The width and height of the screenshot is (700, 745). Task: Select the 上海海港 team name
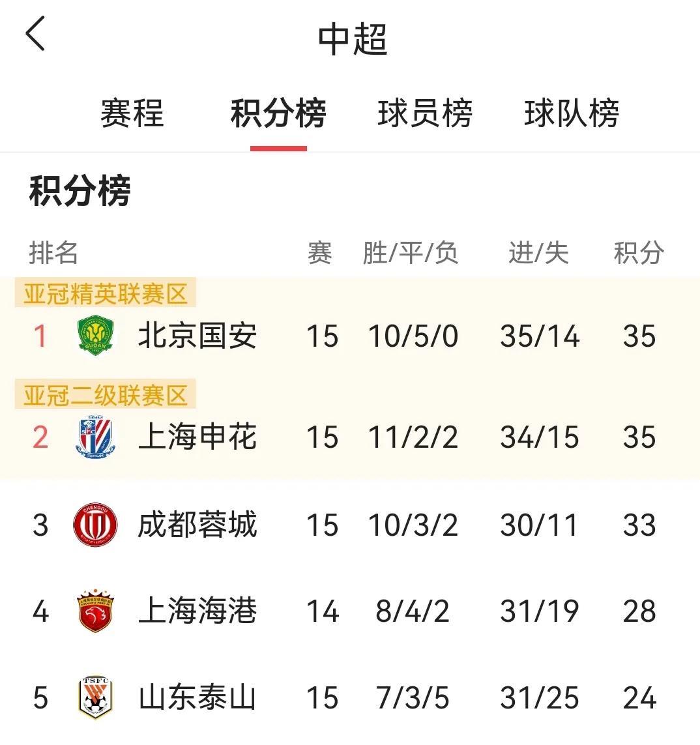point(197,611)
